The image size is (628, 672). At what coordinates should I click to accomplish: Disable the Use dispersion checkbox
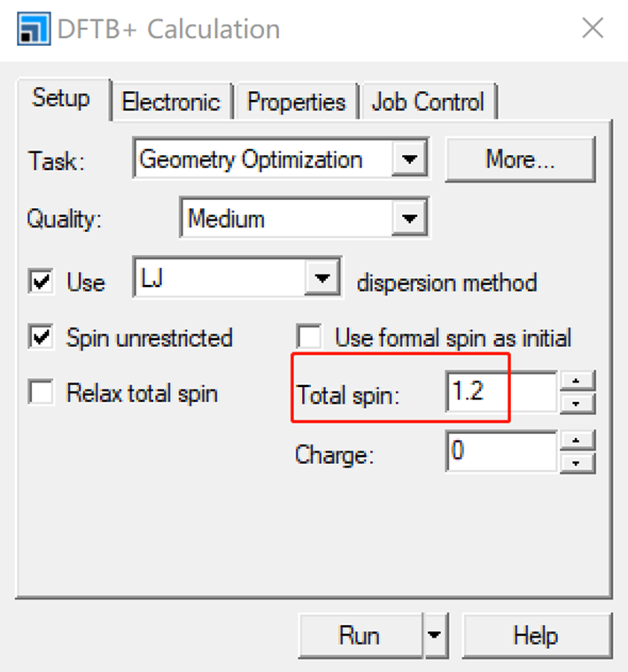click(x=41, y=282)
